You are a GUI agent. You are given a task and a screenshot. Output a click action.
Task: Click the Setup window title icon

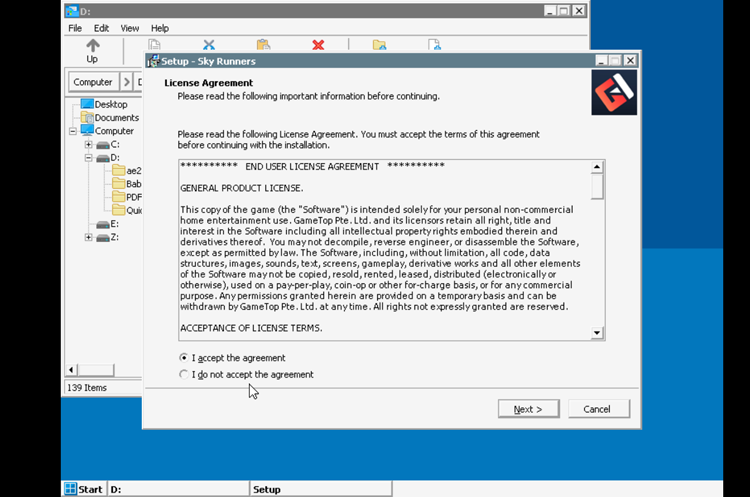[153, 61]
